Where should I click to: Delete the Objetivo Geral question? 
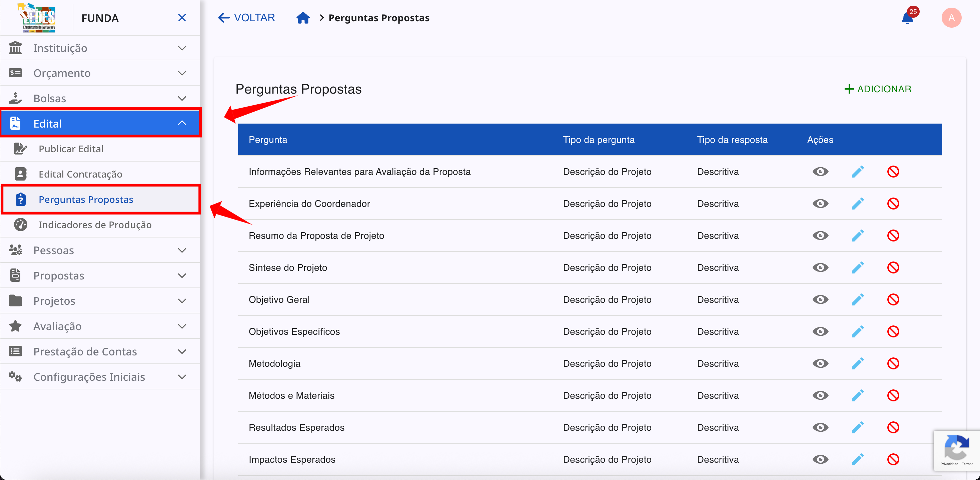click(894, 299)
